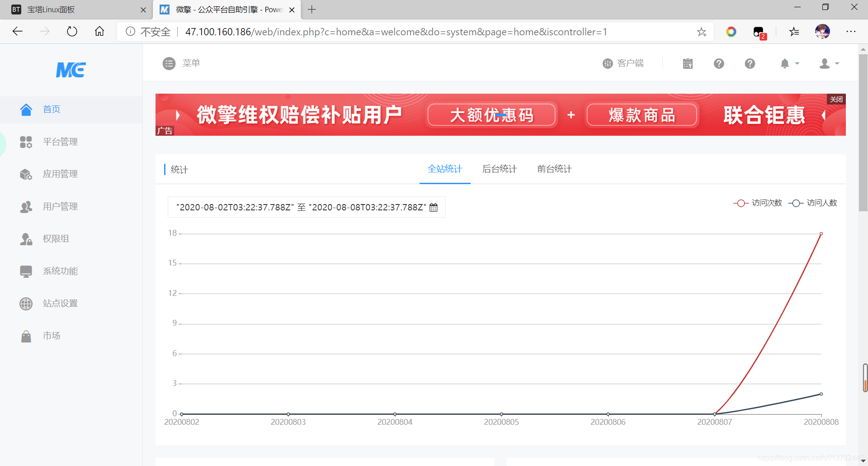Open the browser settings ellipsis menu
868x466 pixels.
pyautogui.click(x=851, y=32)
